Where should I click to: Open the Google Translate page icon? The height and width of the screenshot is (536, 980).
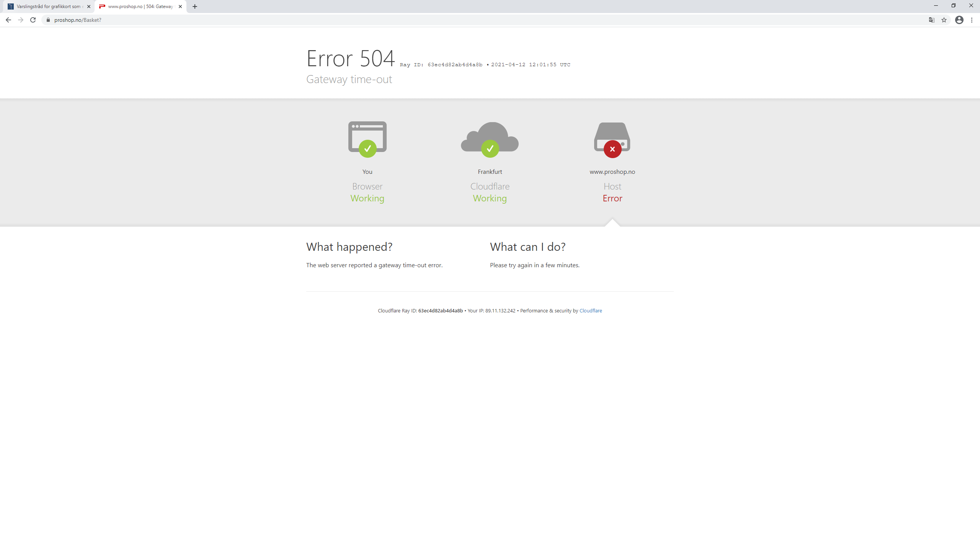coord(932,20)
